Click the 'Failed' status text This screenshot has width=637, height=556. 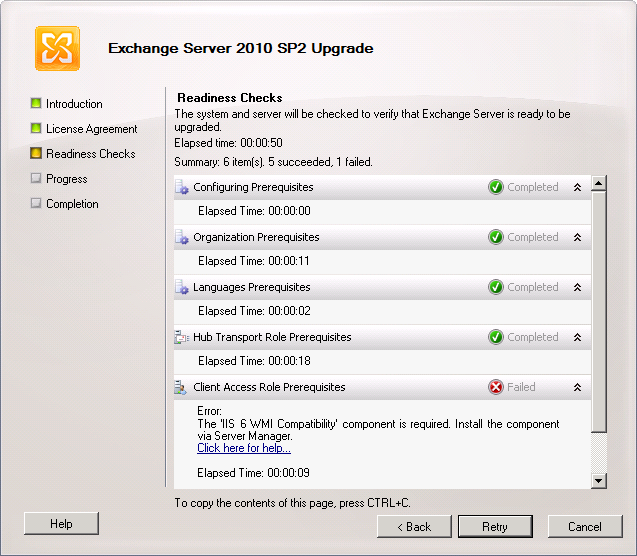click(x=521, y=387)
